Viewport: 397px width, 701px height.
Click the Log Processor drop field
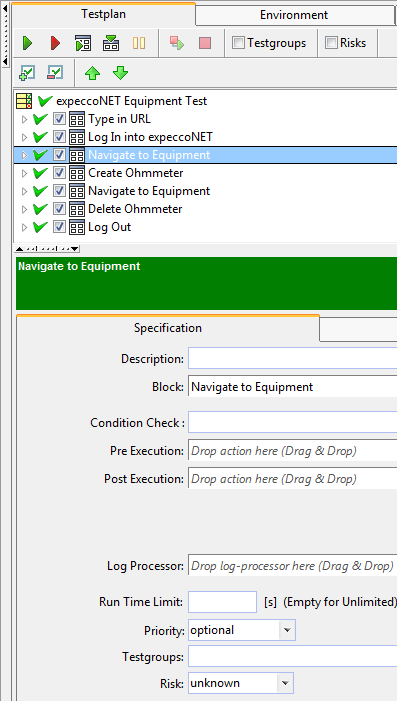[x=292, y=566]
